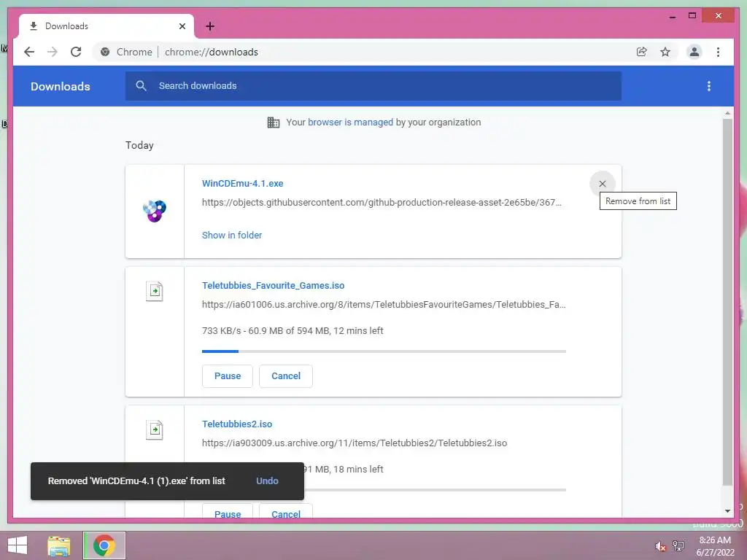Remove WinCDEmu-4.1.exe from the list

[x=602, y=184]
